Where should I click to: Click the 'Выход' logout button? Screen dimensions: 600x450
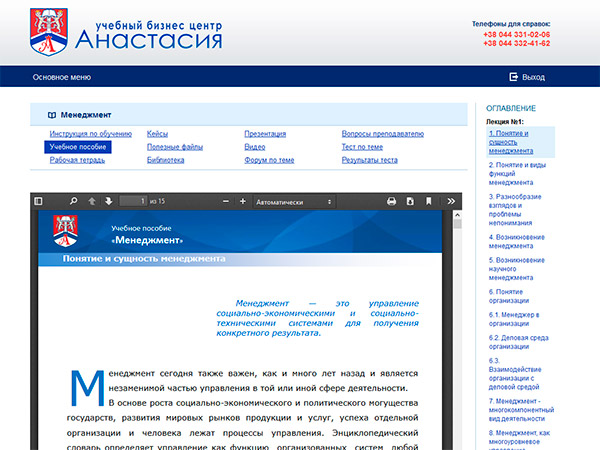pyautogui.click(x=527, y=77)
